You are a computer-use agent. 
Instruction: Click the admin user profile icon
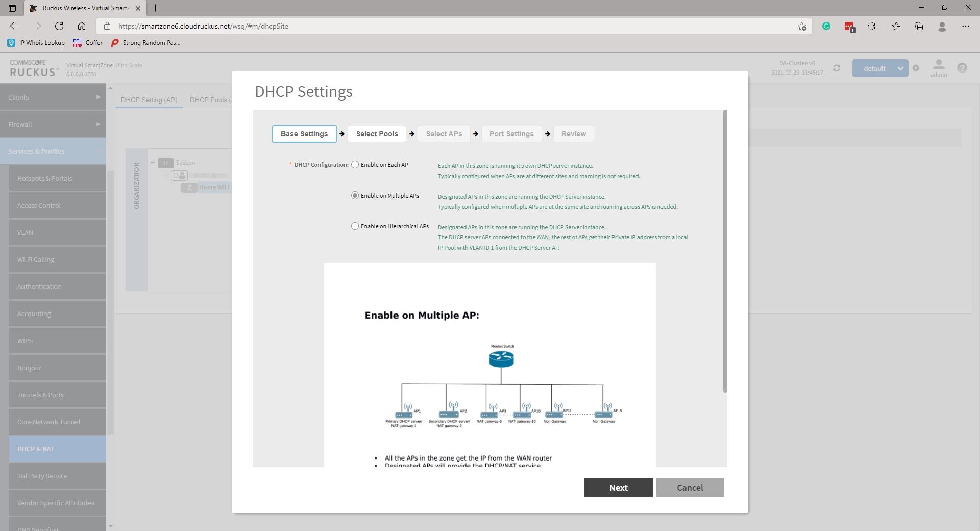(x=938, y=65)
